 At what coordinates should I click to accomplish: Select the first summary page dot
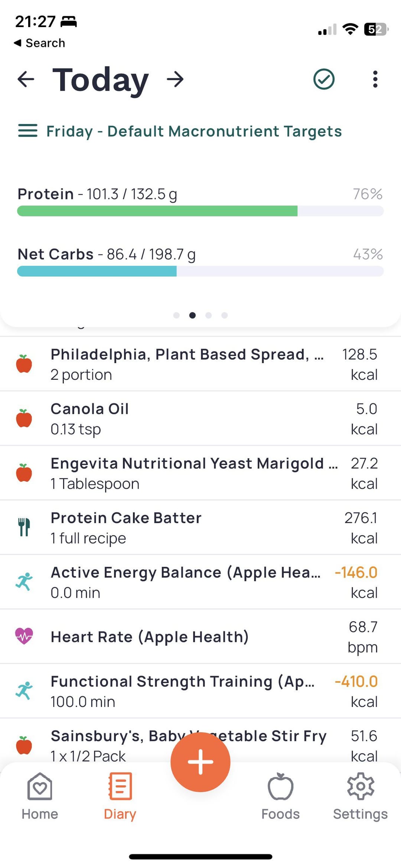click(176, 315)
